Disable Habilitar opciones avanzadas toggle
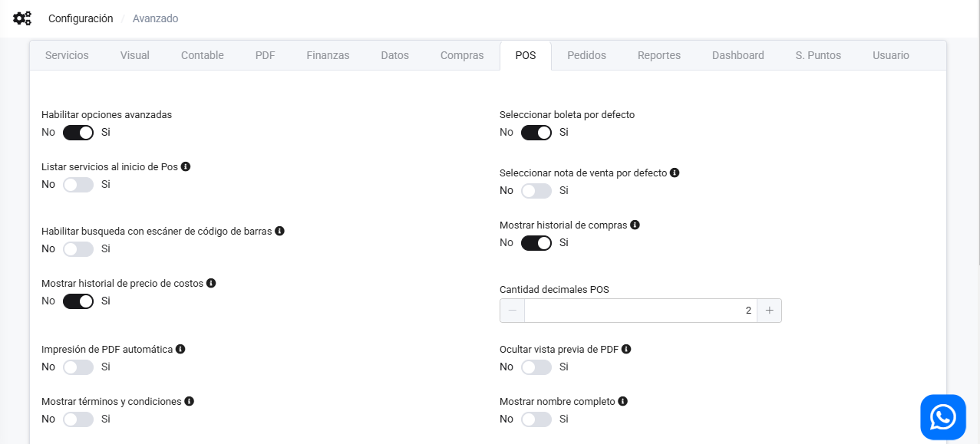The image size is (980, 444). click(78, 133)
